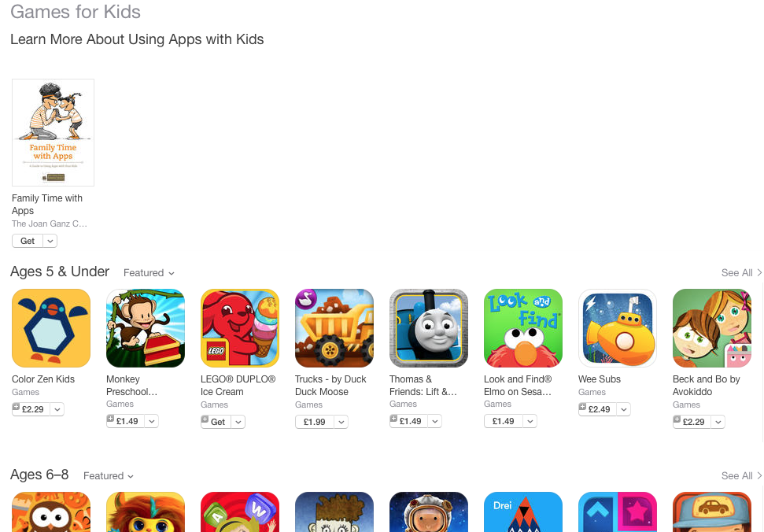See All for Ages 5 & Under

pos(741,273)
